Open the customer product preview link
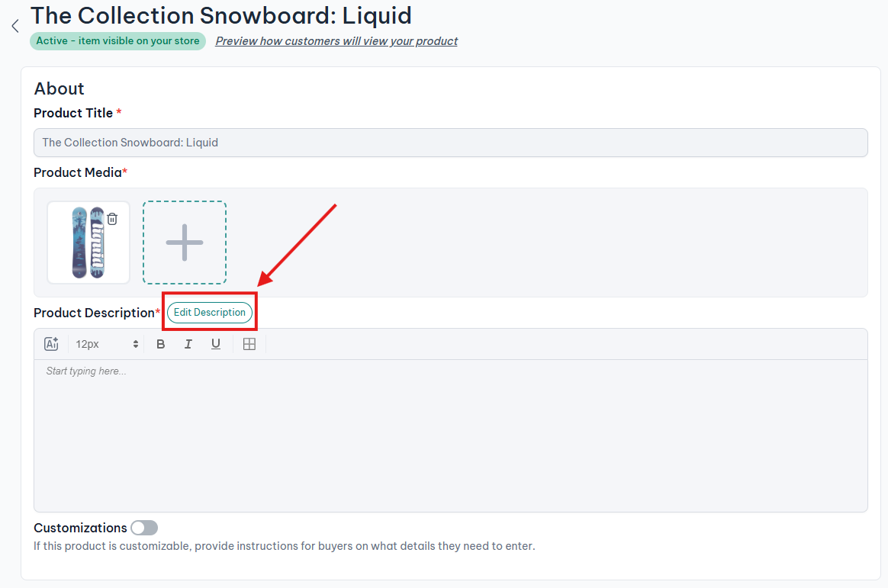 336,41
